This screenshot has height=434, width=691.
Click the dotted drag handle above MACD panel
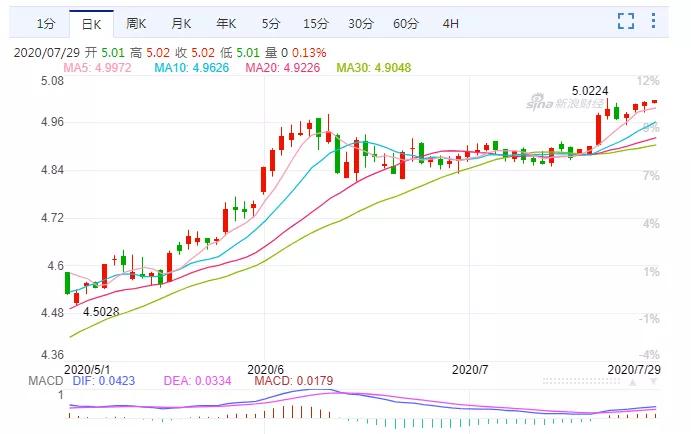pos(582,381)
